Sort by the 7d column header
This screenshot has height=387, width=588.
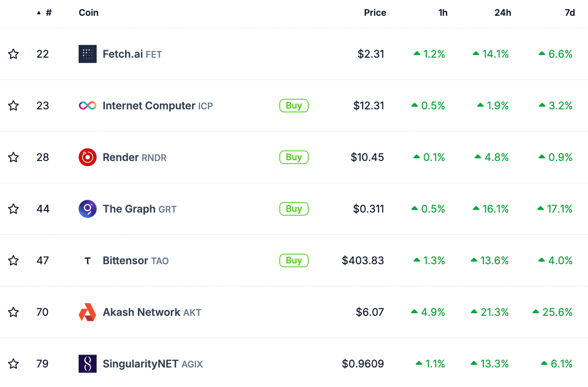pyautogui.click(x=570, y=13)
